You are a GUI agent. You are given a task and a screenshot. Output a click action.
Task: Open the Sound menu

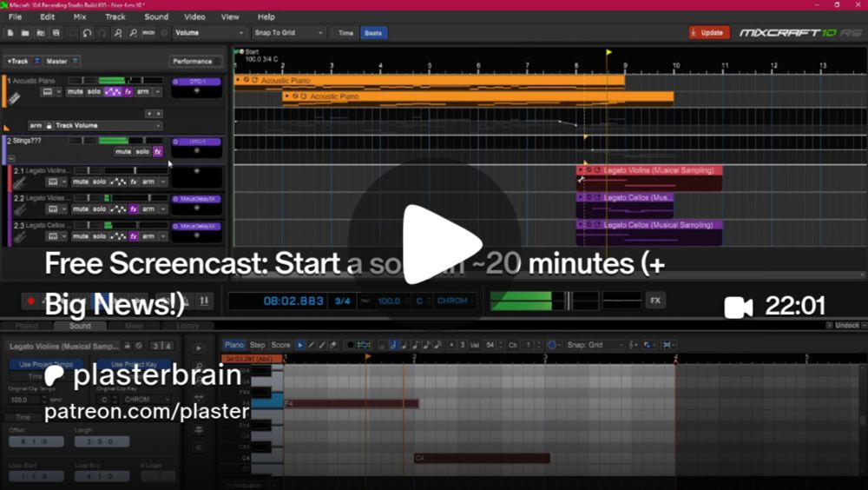pos(156,17)
